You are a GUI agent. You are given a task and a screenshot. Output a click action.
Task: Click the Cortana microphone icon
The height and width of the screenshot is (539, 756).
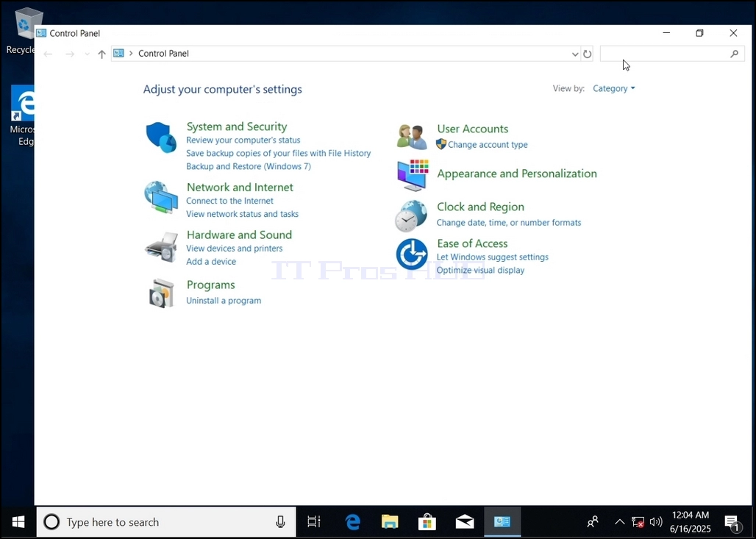pos(280,521)
